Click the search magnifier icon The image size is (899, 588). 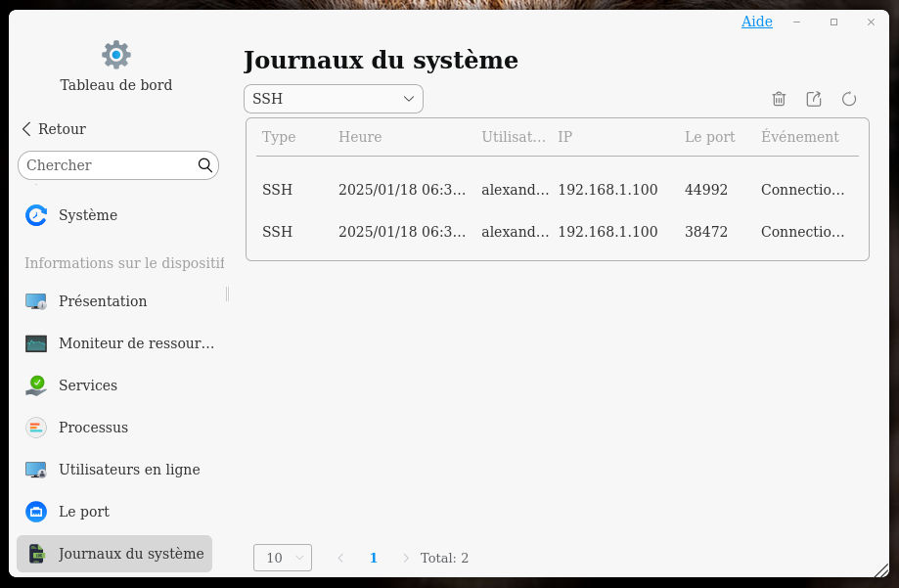click(205, 165)
